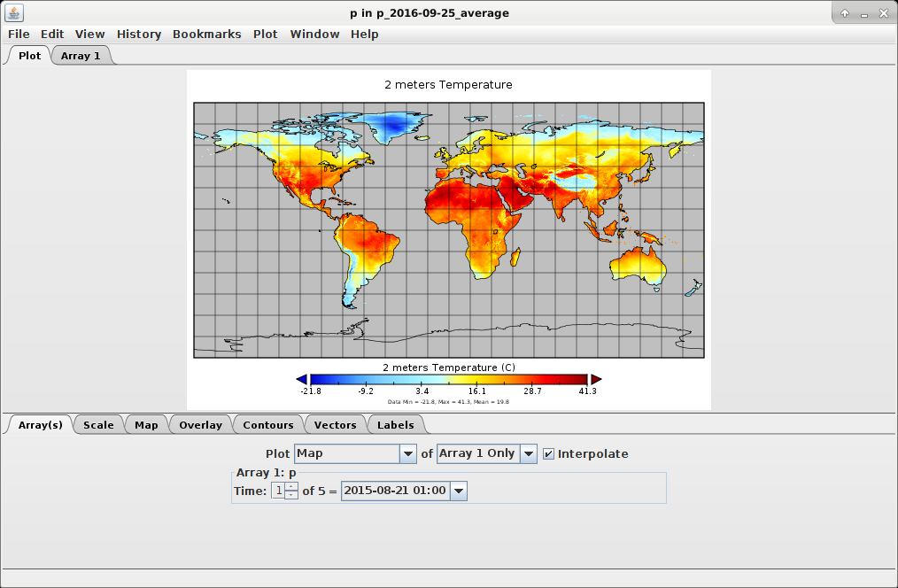The image size is (898, 588).
Task: Click the temperature color scale bar
Action: pos(448,379)
